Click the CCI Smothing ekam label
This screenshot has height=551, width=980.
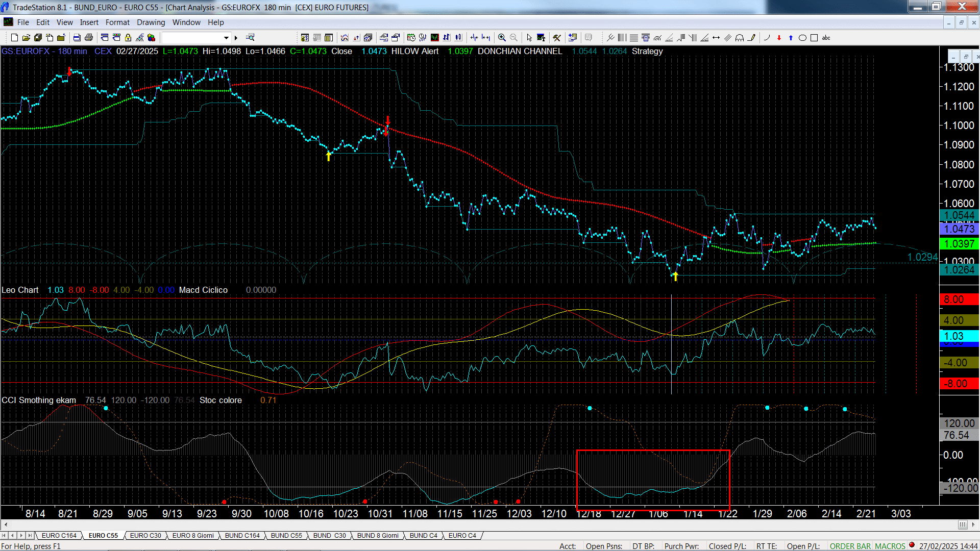click(39, 400)
